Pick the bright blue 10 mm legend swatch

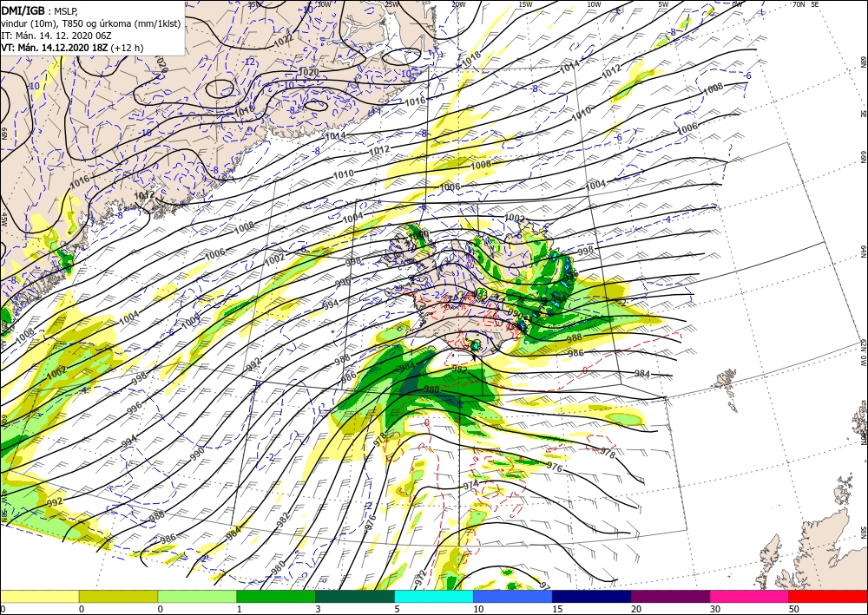click(513, 596)
